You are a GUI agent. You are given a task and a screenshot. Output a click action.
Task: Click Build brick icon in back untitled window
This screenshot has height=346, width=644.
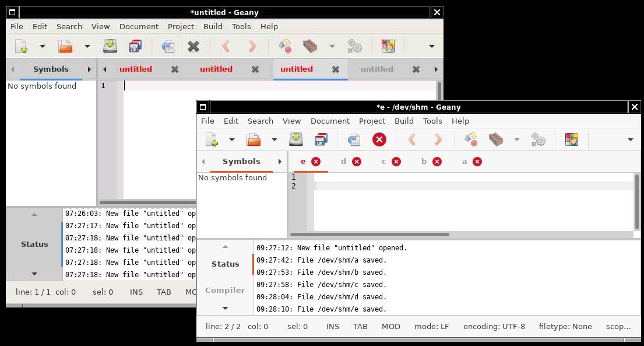(x=310, y=46)
